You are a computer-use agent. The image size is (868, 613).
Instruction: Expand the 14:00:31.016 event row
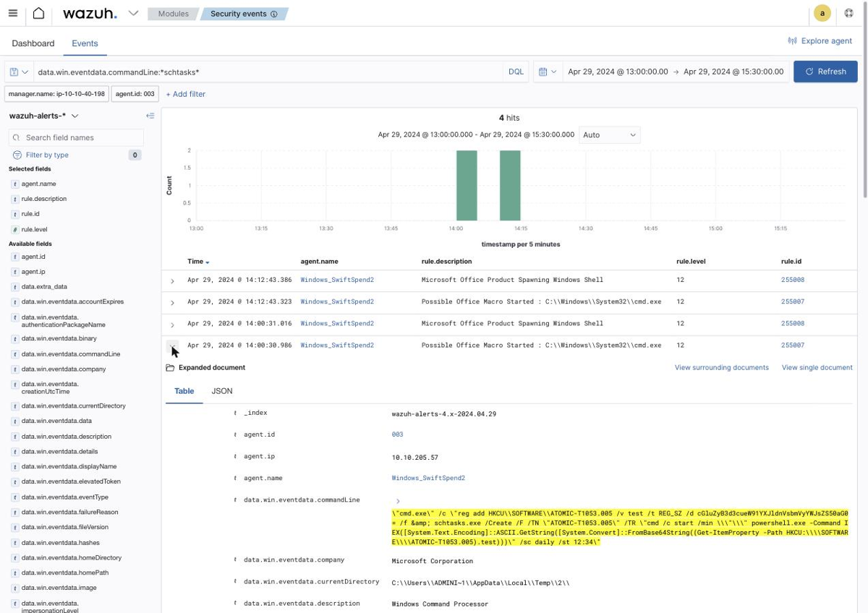tap(172, 325)
